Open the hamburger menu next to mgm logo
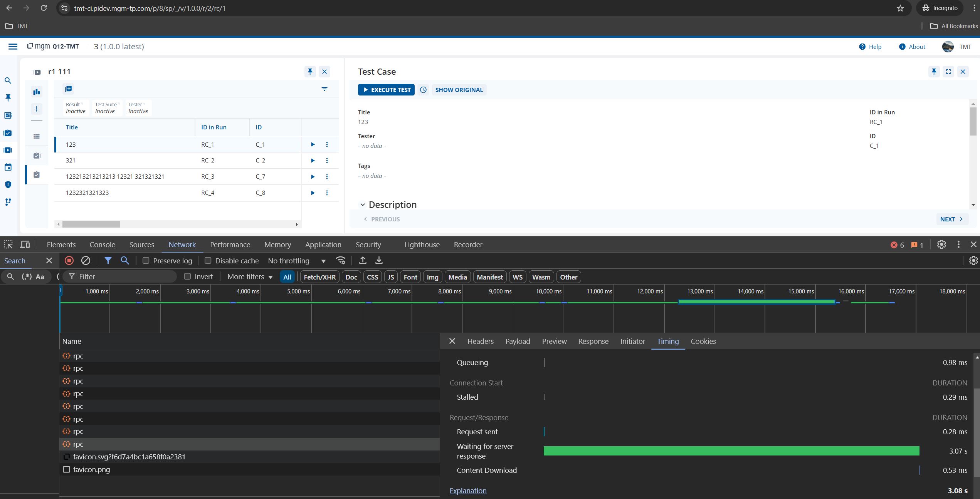 13,47
